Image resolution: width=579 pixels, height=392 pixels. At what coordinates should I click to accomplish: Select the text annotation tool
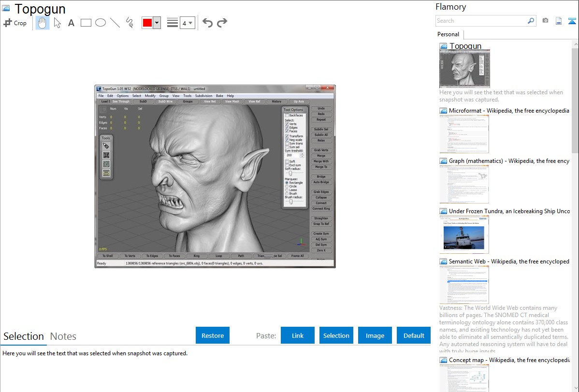(71, 23)
